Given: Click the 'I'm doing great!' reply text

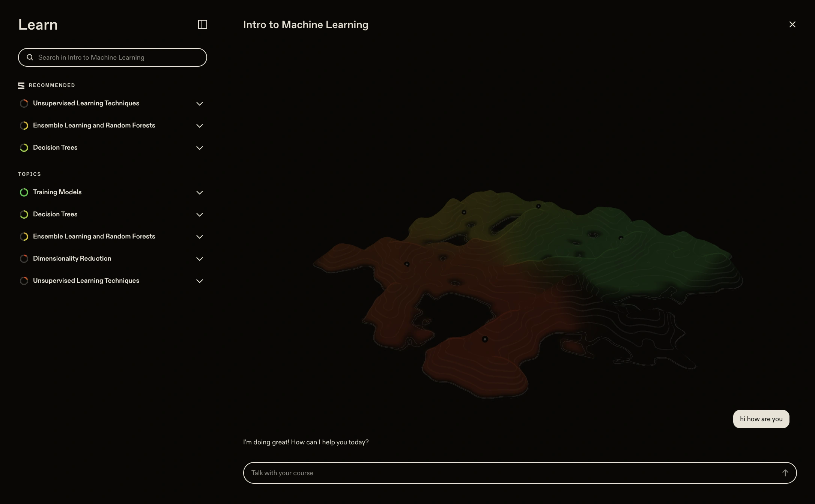Looking at the screenshot, I should click(x=306, y=442).
